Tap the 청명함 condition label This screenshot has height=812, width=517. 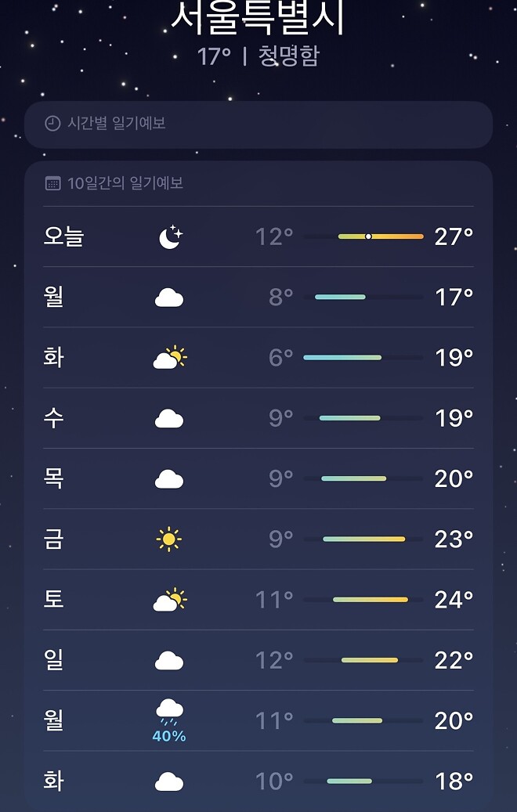(x=287, y=56)
